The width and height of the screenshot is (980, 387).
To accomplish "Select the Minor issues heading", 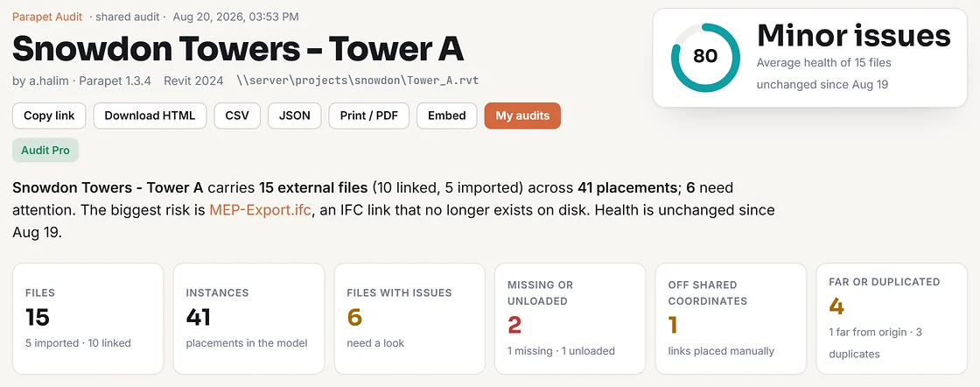I will (854, 36).
